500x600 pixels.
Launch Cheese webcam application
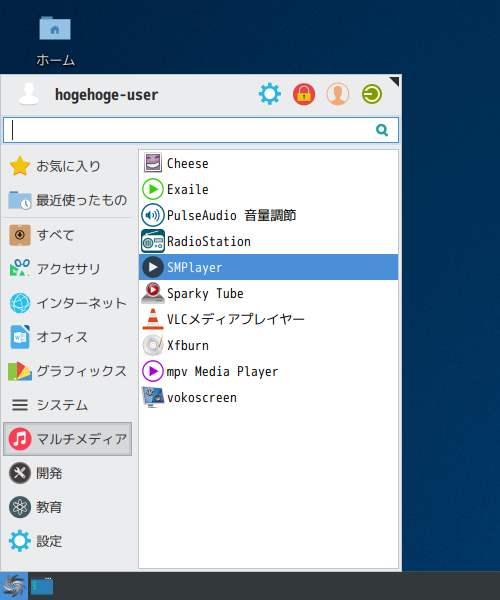coord(268,163)
